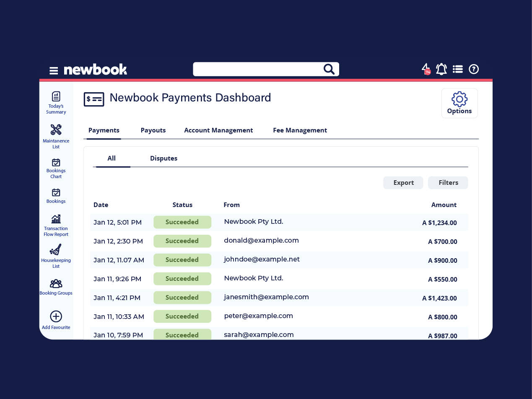Open the help question mark icon
Image resolution: width=532 pixels, height=399 pixels.
(474, 69)
